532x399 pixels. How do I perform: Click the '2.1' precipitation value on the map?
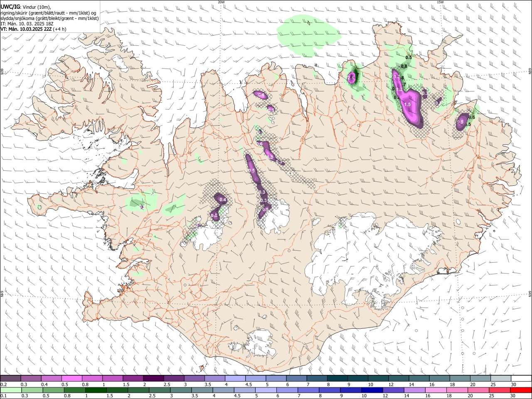pyautogui.click(x=351, y=78)
